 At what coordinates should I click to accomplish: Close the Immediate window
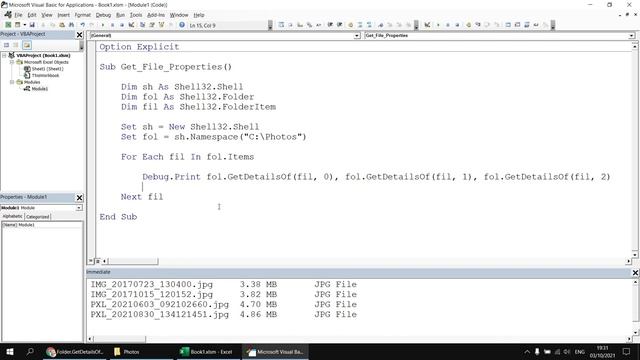635,272
